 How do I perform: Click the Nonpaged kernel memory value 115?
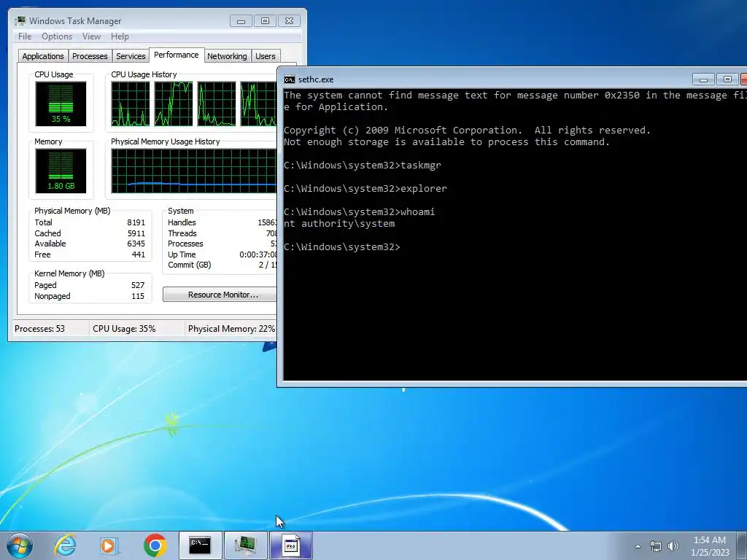pos(138,296)
